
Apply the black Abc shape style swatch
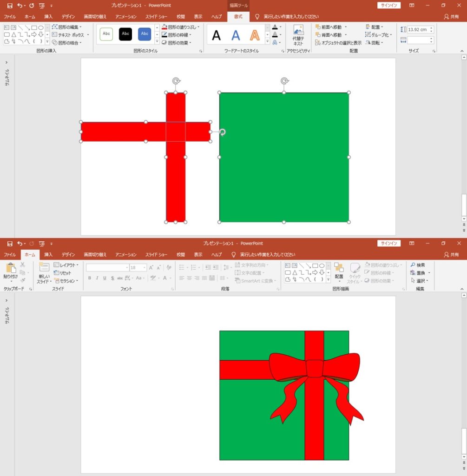click(125, 34)
